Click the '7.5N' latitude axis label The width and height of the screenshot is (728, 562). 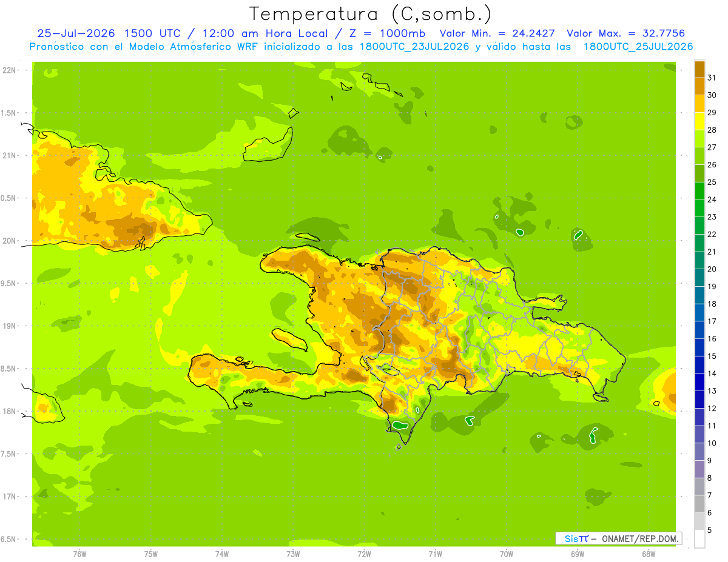(x=9, y=454)
